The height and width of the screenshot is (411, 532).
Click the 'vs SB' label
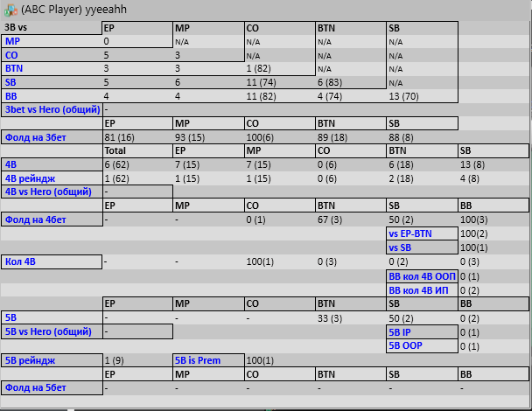coord(400,247)
